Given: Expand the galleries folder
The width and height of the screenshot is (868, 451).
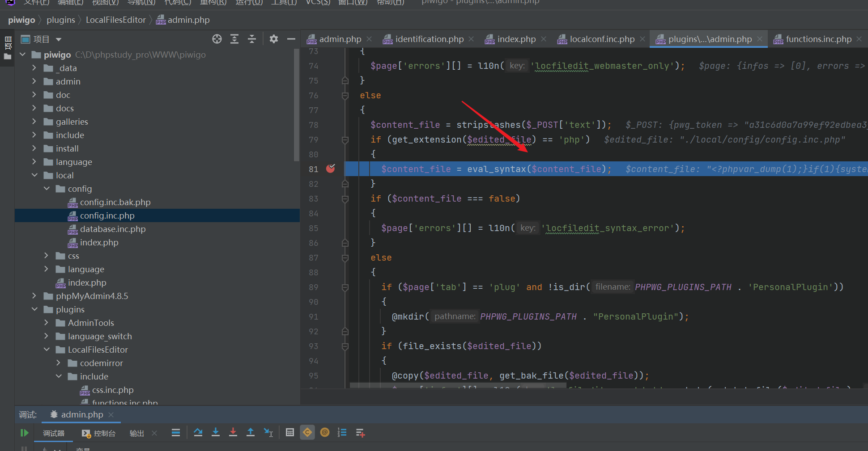Looking at the screenshot, I should point(34,122).
